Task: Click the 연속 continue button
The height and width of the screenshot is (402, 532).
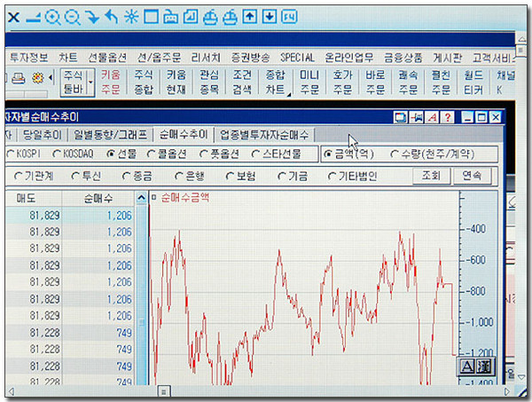Action: click(x=472, y=176)
